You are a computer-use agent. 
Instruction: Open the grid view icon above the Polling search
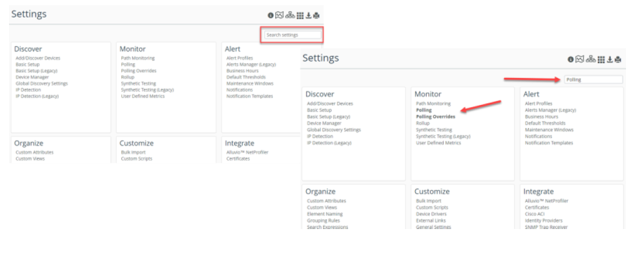tap(601, 59)
